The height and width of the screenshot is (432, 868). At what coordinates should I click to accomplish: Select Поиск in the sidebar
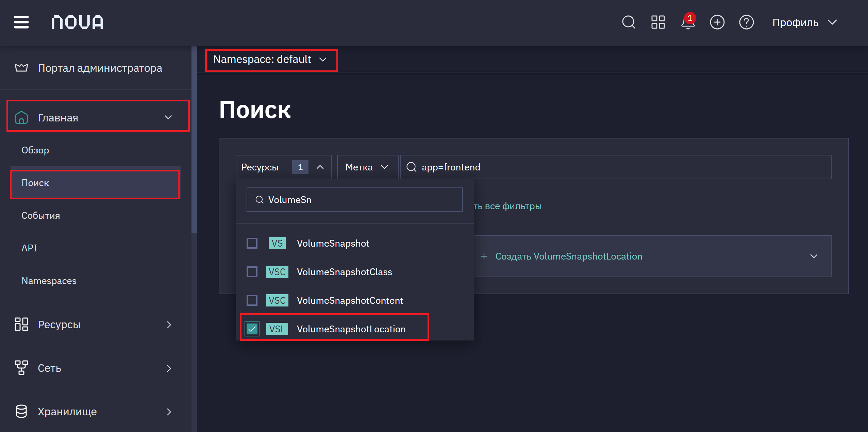tap(95, 183)
